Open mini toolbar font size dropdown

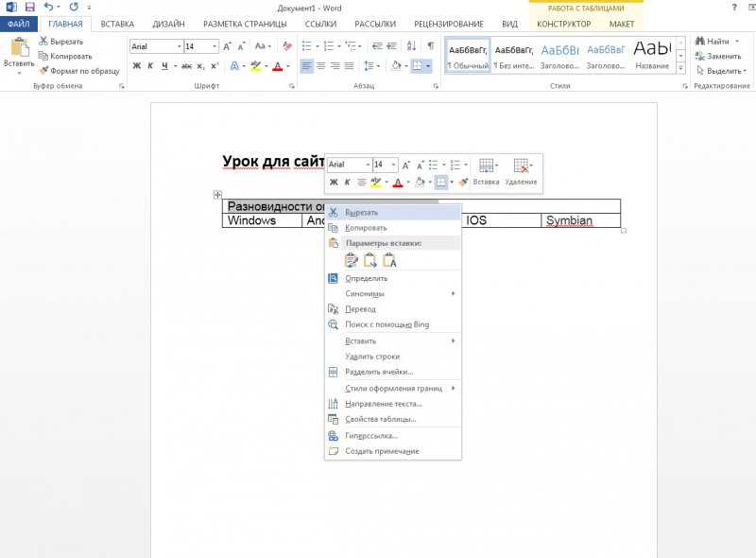(394, 165)
